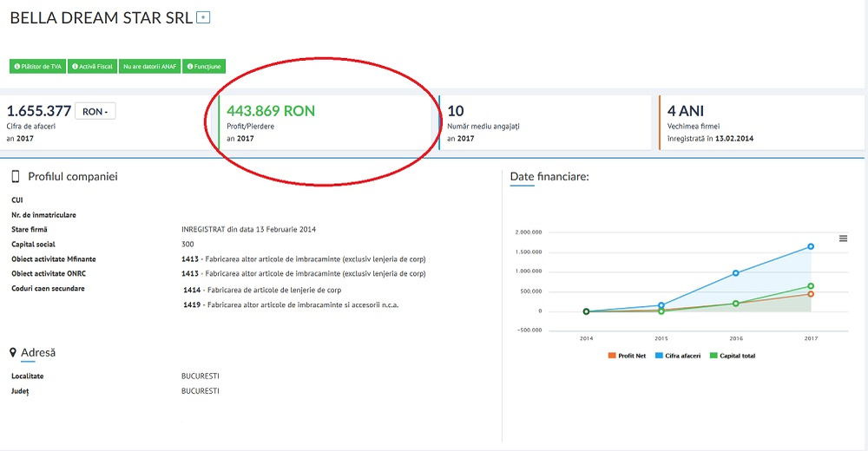Click INREGISTRAT din data 13 Februarie 2014
868x451 pixels.
(248, 229)
